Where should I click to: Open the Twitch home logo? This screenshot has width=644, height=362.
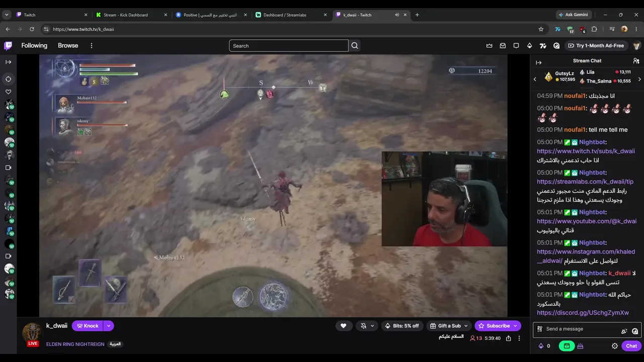coord(8,46)
